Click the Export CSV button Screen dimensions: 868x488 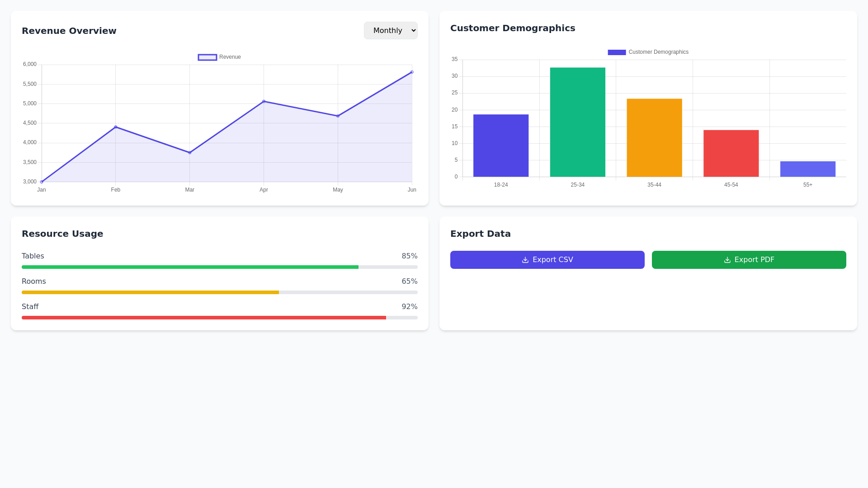tap(547, 260)
